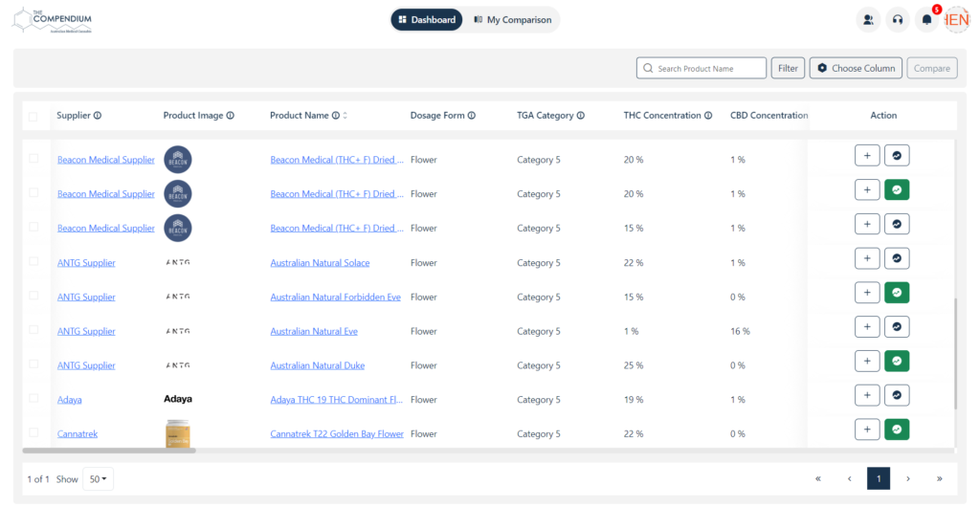Open the Australian Natural Solace product link
Image resolution: width=980 pixels, height=507 pixels.
[x=320, y=263]
